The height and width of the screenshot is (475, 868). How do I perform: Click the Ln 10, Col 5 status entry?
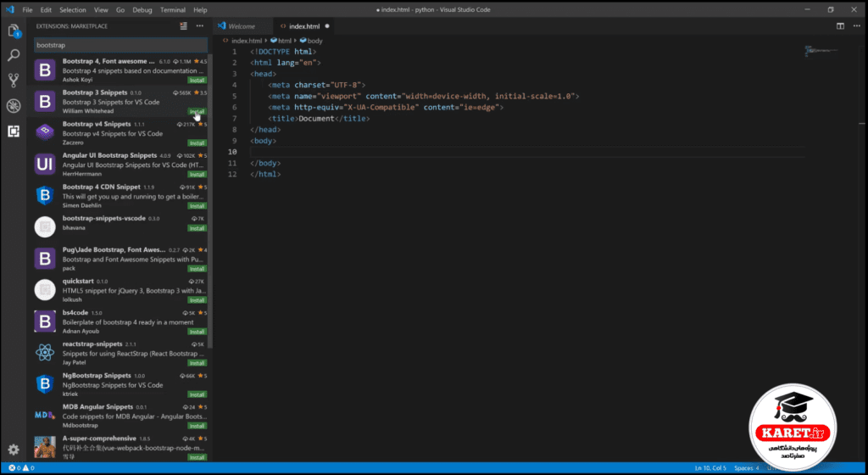tap(710, 468)
